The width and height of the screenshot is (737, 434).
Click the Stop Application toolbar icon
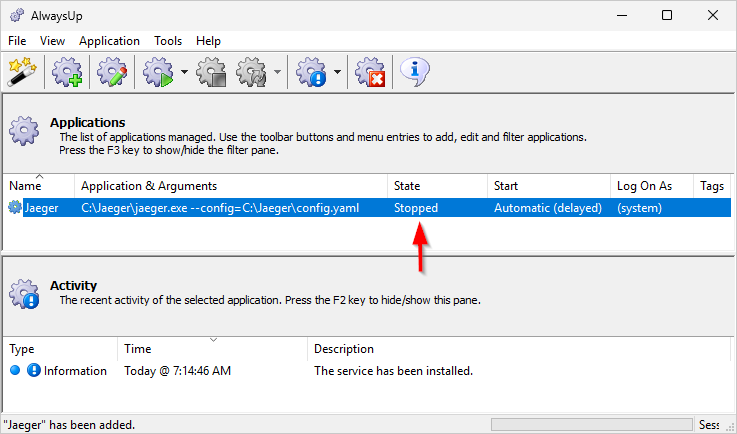211,72
